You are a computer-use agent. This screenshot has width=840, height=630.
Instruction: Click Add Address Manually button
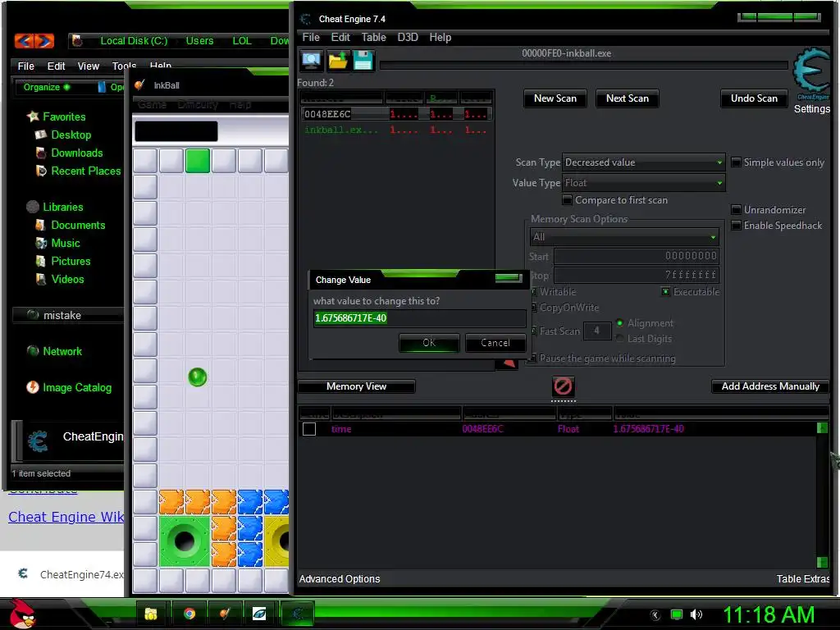point(770,386)
